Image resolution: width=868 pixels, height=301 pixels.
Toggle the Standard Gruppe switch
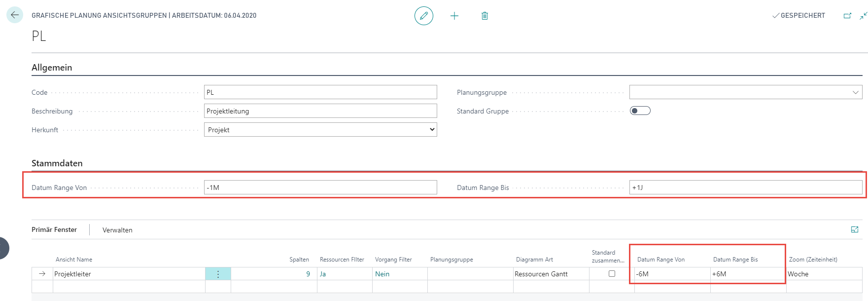[640, 111]
